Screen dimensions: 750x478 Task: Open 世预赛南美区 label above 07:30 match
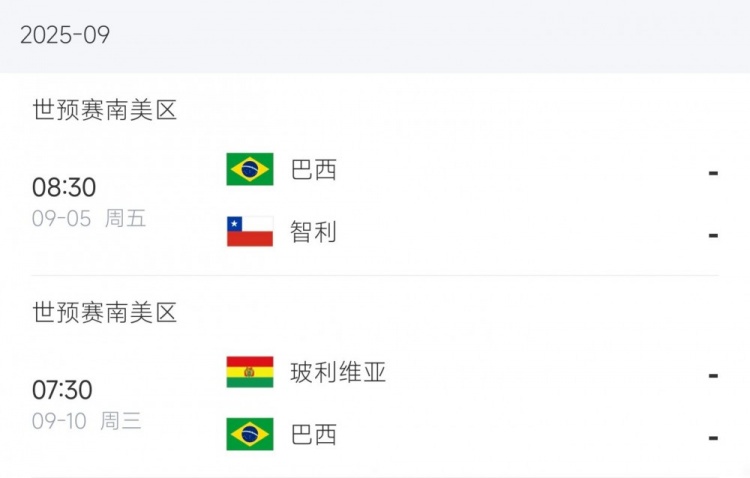click(105, 313)
